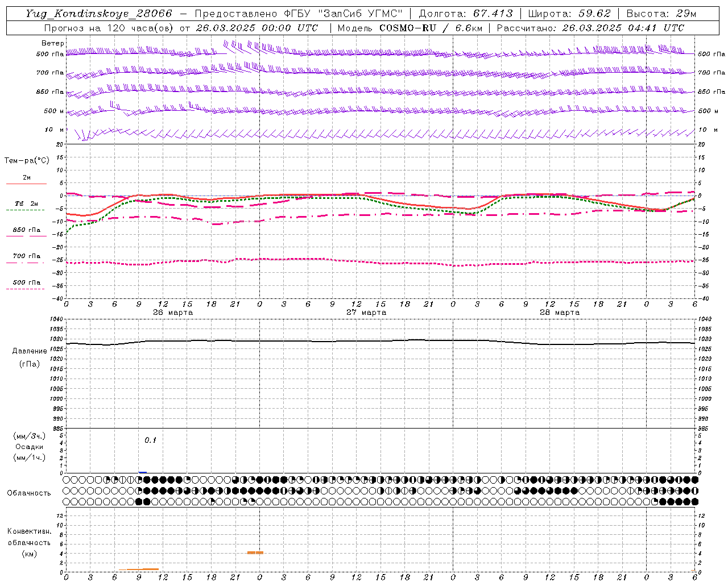The height and width of the screenshot is (582, 728).
Task: Click the Ветер panel label
Action: pyautogui.click(x=53, y=43)
